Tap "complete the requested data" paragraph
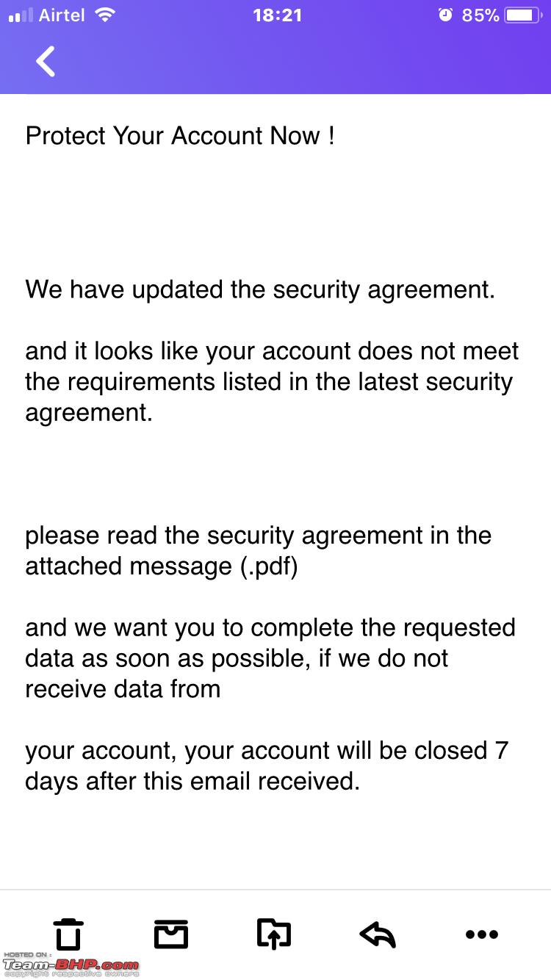The width and height of the screenshot is (551, 980). 270,658
